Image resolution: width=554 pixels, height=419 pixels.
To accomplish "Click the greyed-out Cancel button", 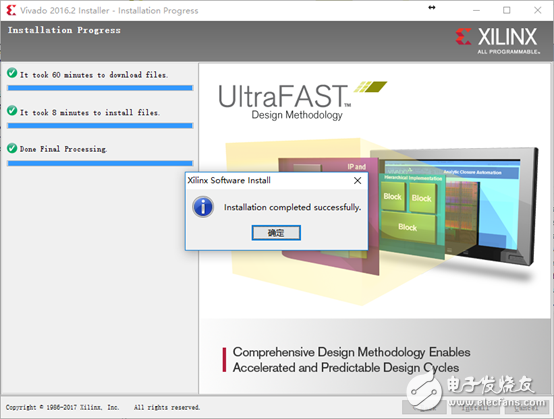I will (526, 407).
